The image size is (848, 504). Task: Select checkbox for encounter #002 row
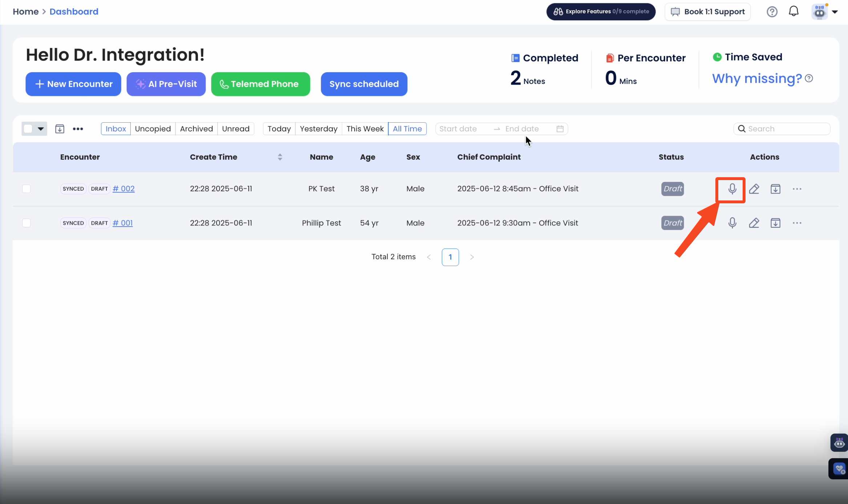click(27, 189)
